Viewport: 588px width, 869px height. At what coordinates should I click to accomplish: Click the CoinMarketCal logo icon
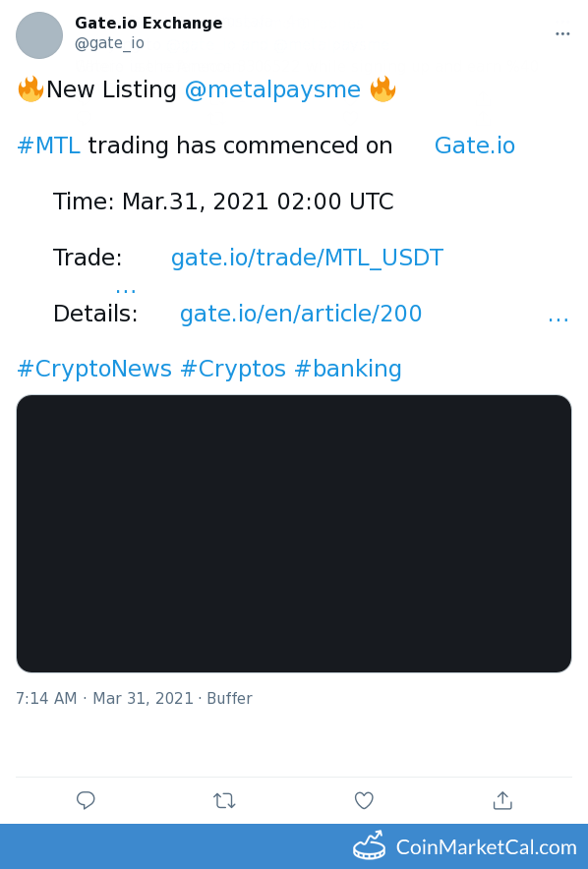[370, 845]
